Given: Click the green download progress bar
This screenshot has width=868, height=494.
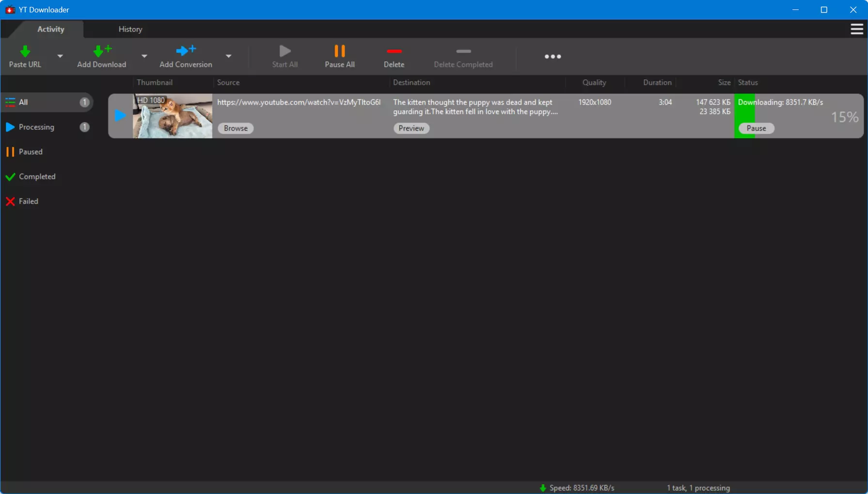Looking at the screenshot, I should click(x=744, y=116).
